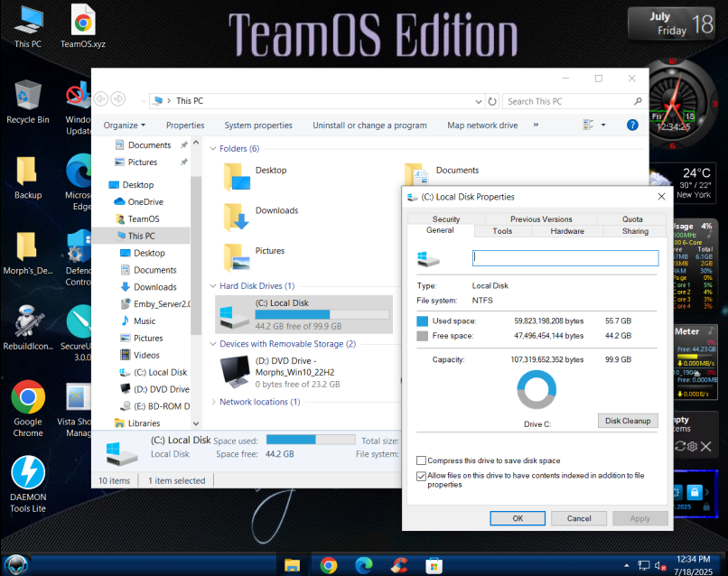Click Properties in Explorer toolbar

(185, 125)
